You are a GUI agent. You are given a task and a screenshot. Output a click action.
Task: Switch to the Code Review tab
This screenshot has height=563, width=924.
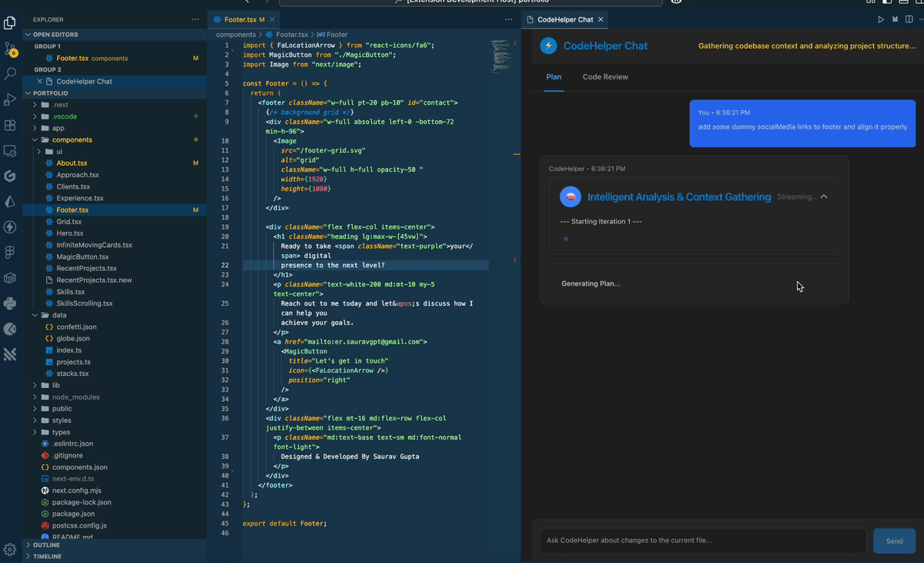tap(605, 77)
